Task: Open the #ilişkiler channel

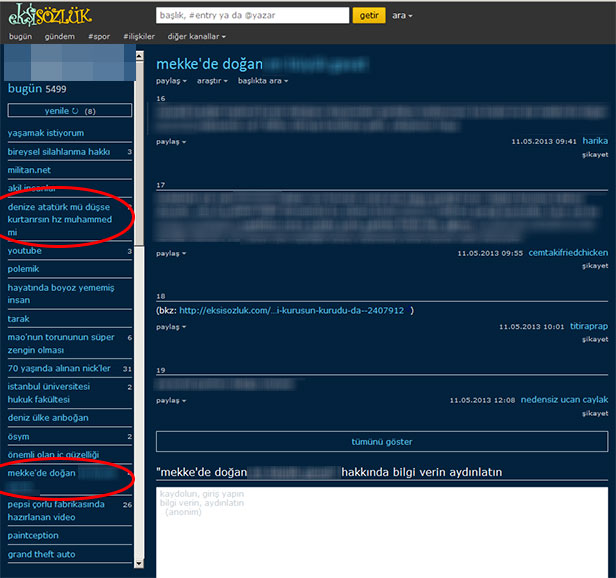Action: point(139,37)
